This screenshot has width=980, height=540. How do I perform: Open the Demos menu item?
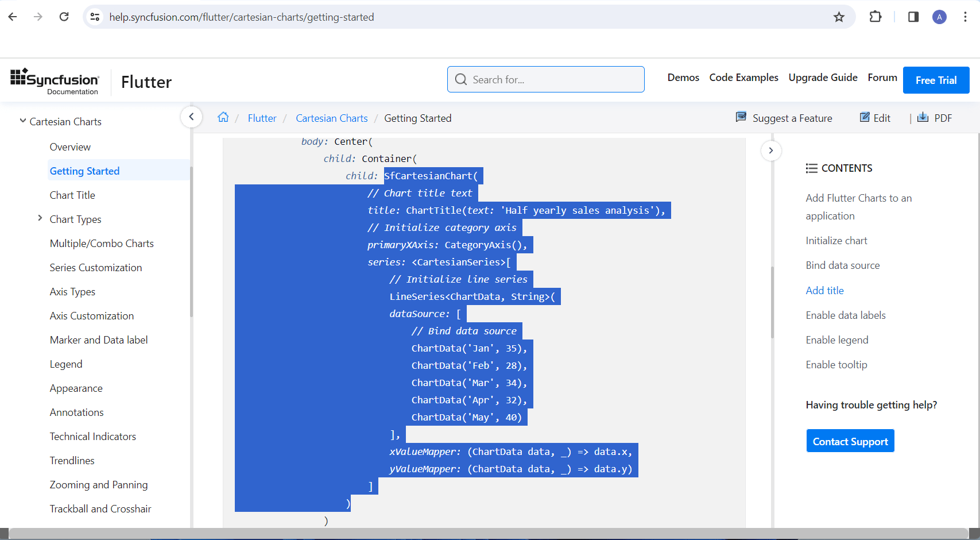[683, 78]
